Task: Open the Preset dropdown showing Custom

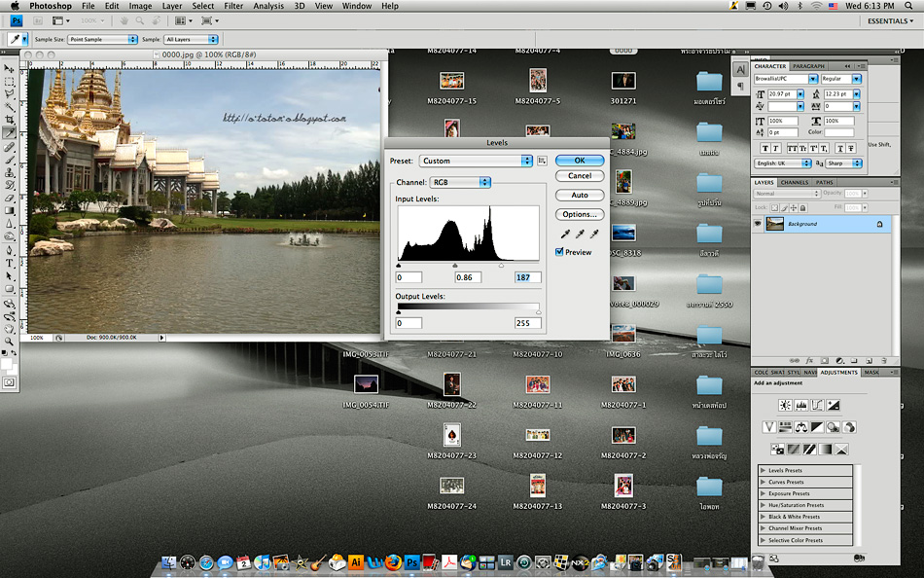Action: pos(477,161)
